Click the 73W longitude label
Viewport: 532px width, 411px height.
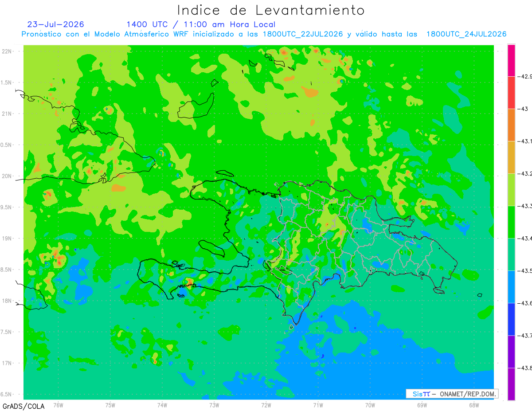tap(214, 405)
